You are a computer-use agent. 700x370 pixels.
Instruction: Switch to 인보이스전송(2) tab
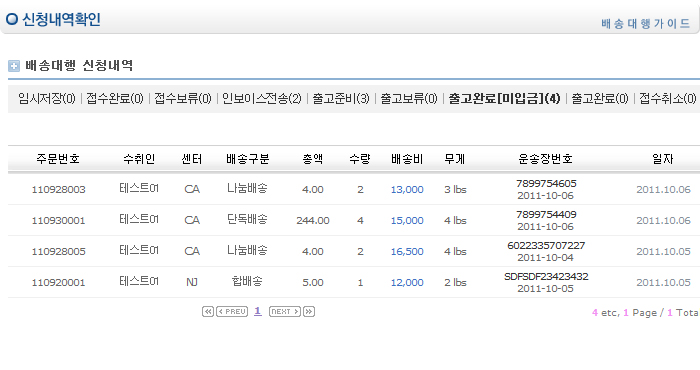coord(262,99)
